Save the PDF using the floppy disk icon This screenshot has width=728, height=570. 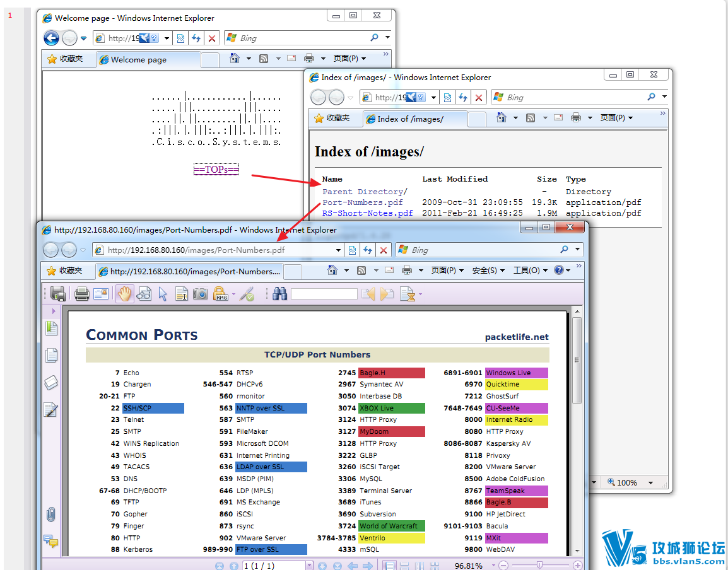(x=58, y=294)
